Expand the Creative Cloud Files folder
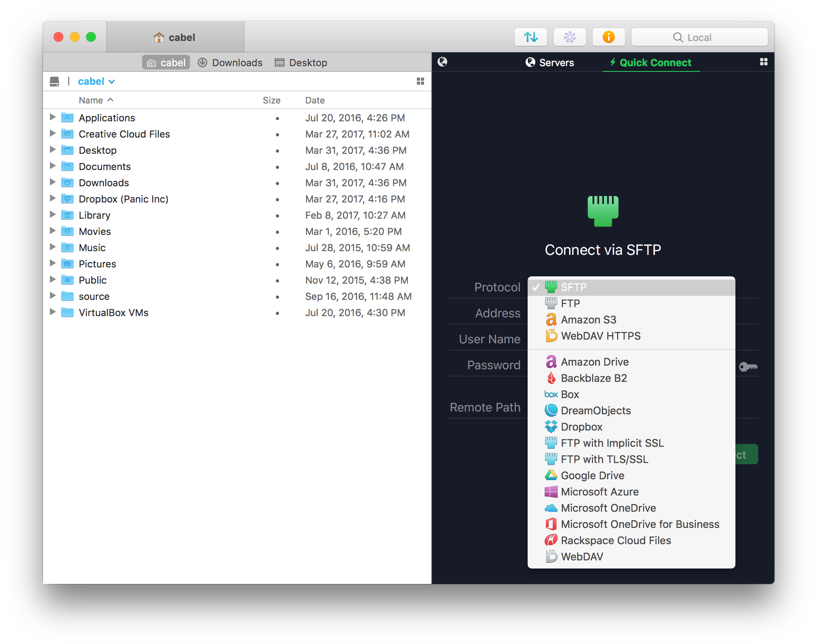This screenshot has height=644, width=817. point(52,134)
